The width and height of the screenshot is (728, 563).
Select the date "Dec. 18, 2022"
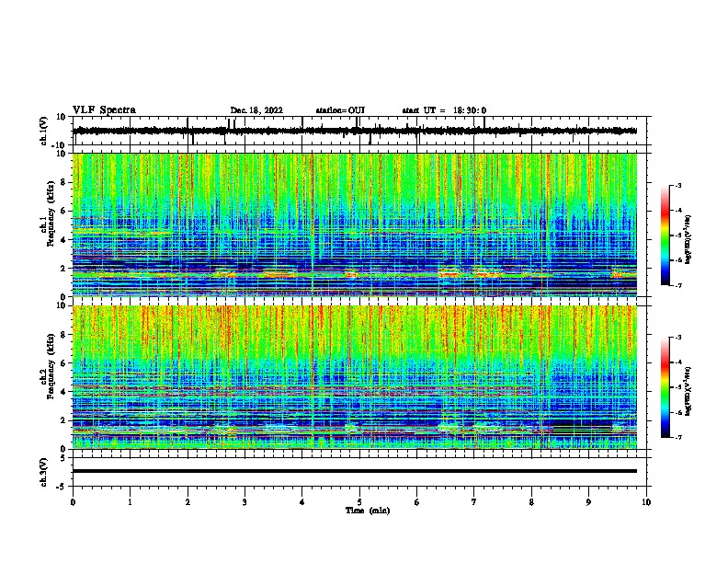pos(256,110)
